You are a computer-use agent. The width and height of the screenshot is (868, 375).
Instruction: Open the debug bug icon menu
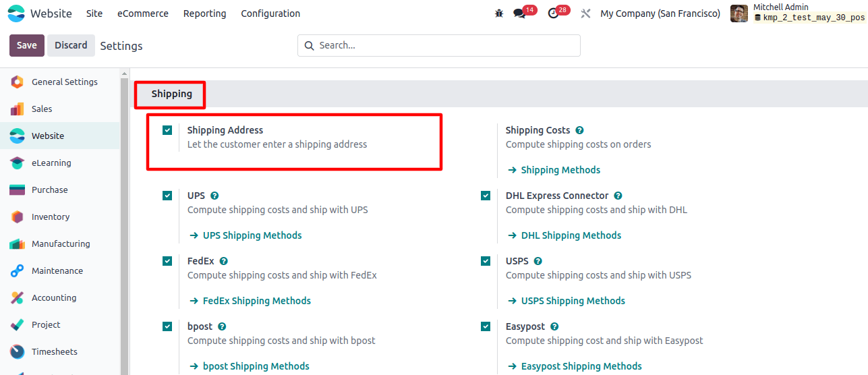499,13
